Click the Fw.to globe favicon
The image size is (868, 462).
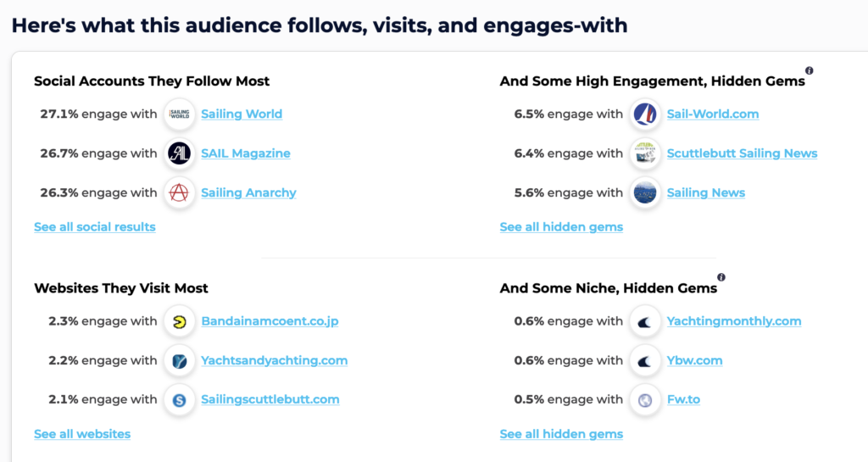(x=645, y=400)
